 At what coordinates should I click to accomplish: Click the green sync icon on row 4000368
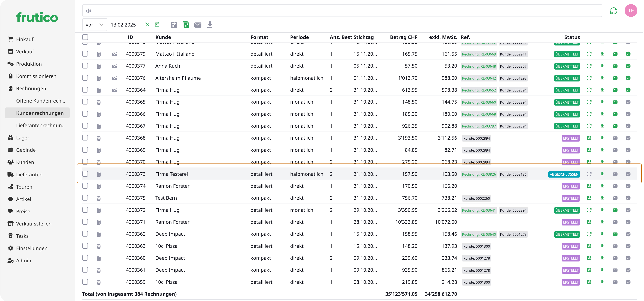589,138
